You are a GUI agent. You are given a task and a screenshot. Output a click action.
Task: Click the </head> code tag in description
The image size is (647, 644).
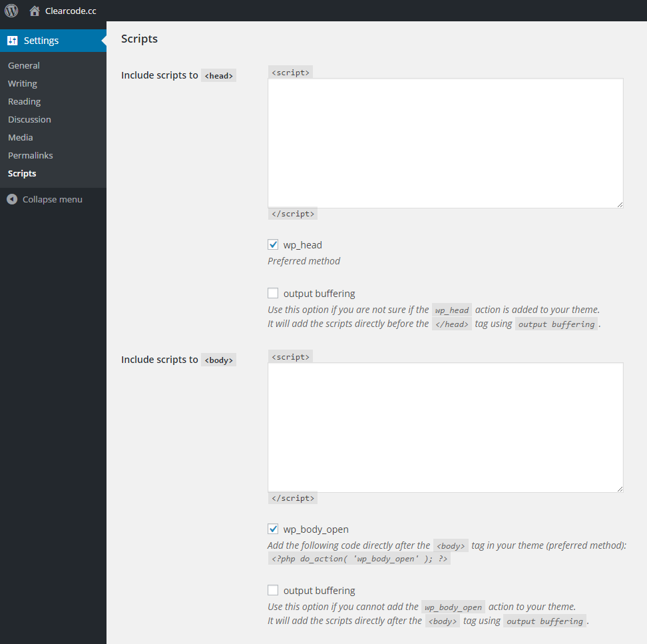point(452,324)
